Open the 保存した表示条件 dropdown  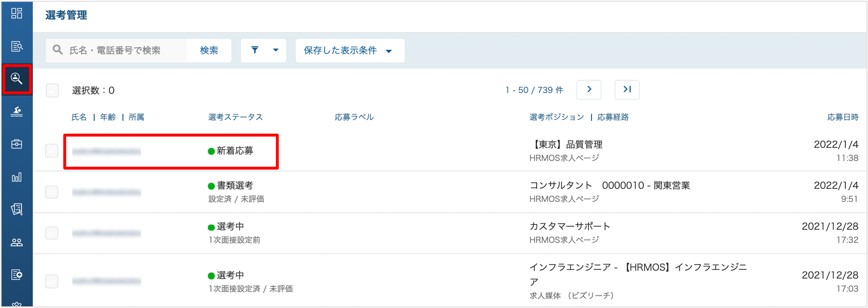click(350, 51)
